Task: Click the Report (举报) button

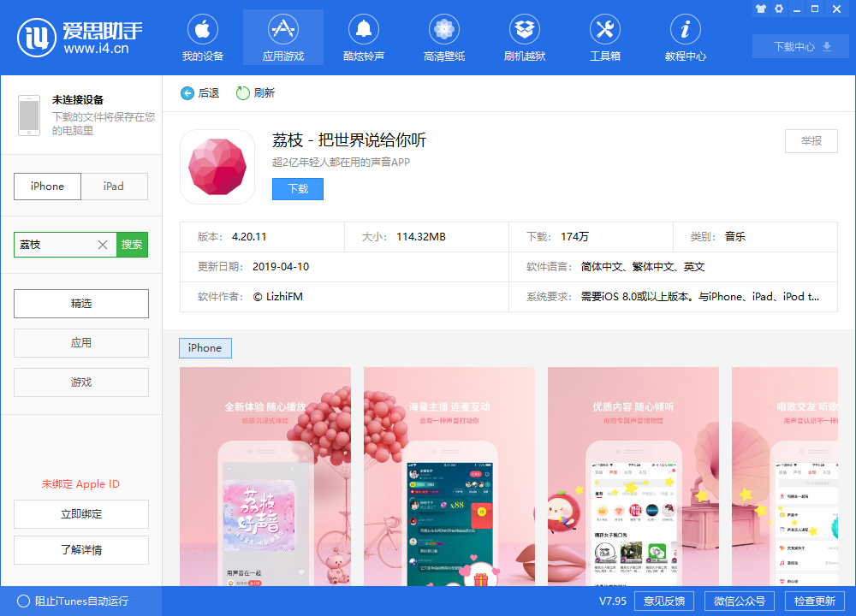Action: point(811,141)
